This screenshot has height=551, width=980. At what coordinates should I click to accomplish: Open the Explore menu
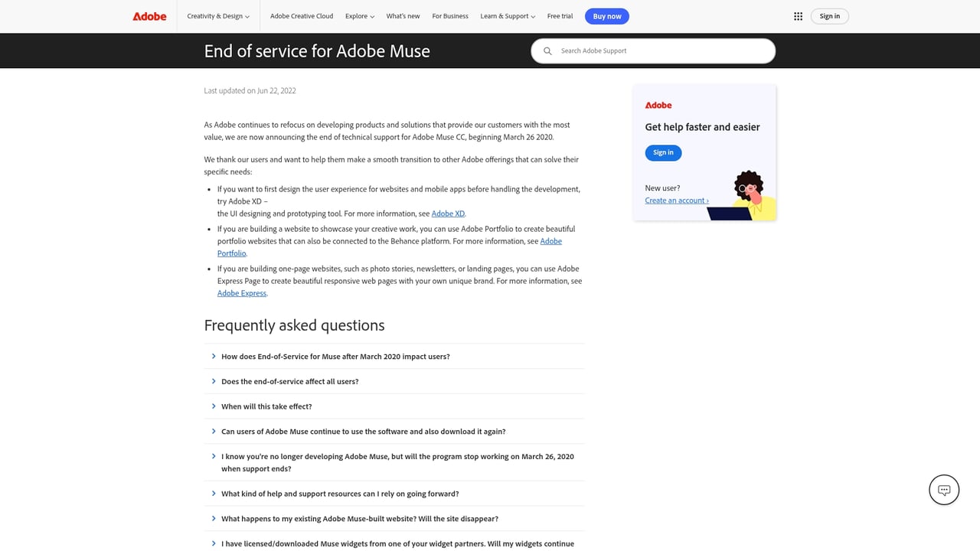point(359,15)
